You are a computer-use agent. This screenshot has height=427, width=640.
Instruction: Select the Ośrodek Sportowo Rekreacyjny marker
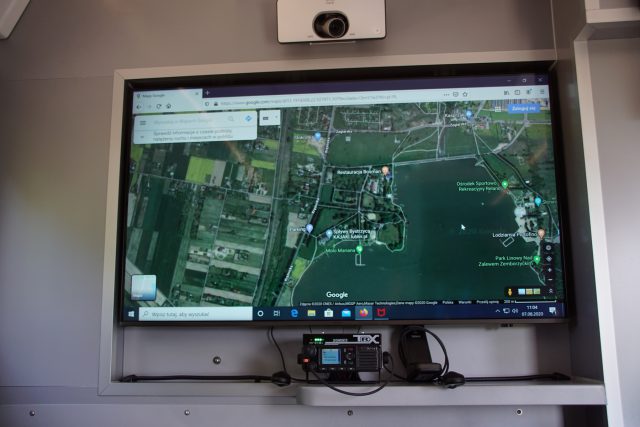tap(504, 184)
